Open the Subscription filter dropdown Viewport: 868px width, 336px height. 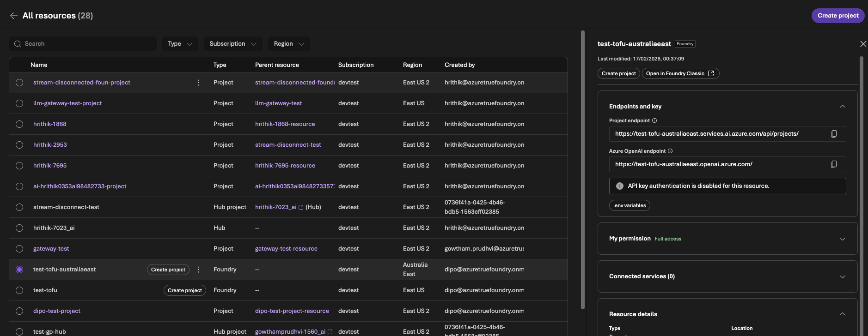click(233, 44)
